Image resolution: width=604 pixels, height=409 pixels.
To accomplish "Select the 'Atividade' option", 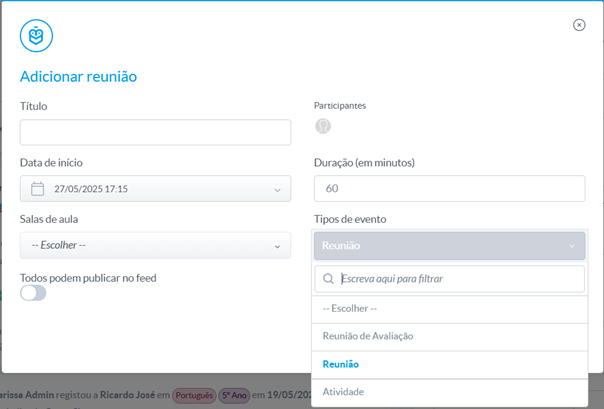I will 450,392.
